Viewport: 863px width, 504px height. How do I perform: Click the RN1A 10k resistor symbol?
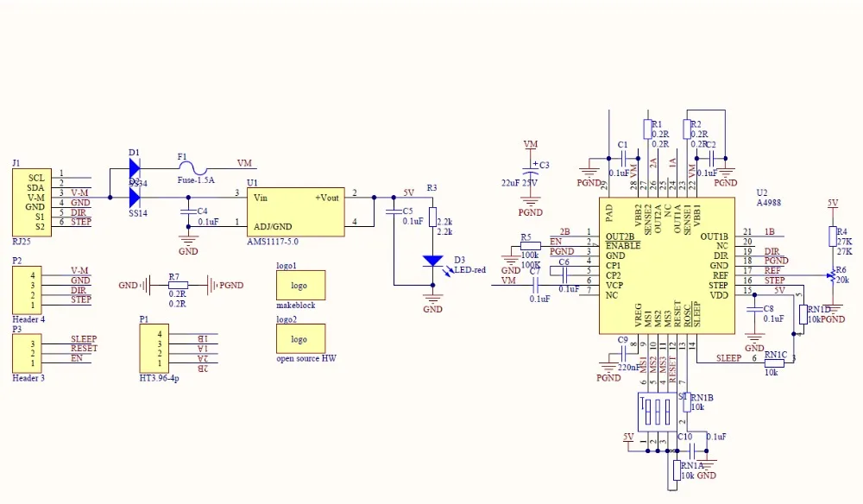point(677,470)
